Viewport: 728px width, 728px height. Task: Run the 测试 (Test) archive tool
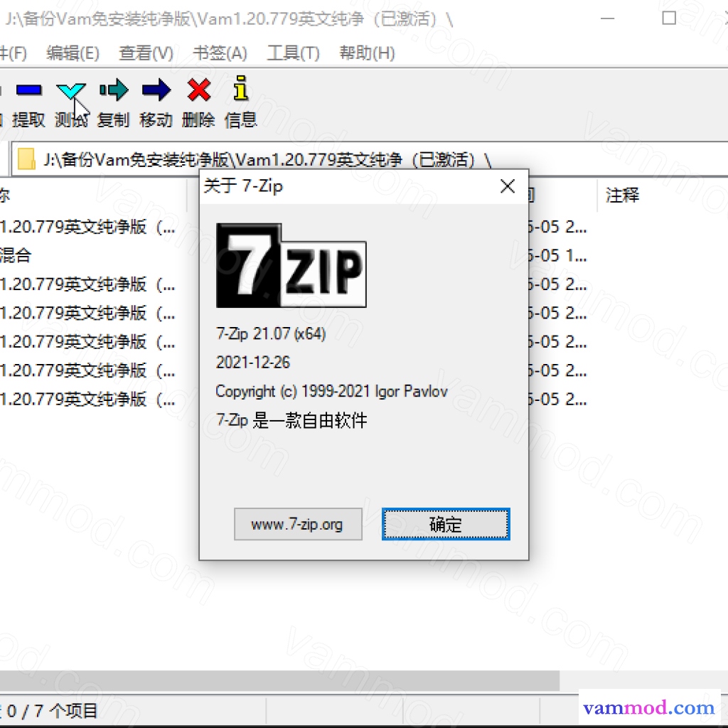pos(70,90)
